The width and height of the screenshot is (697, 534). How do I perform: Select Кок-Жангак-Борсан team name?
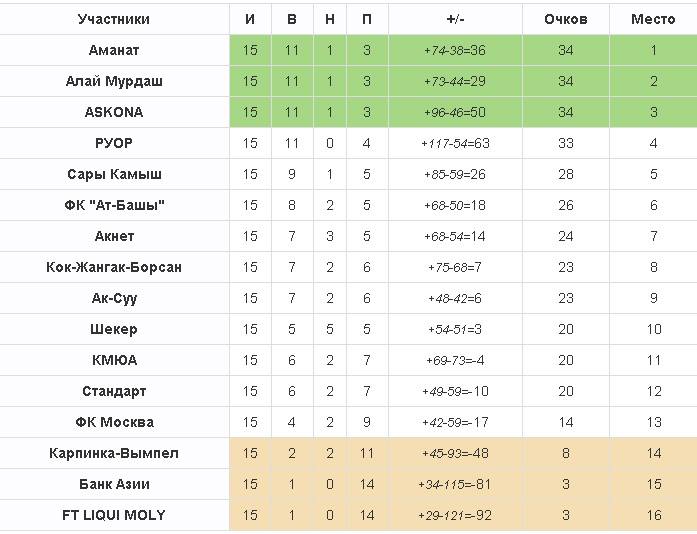pos(114,267)
